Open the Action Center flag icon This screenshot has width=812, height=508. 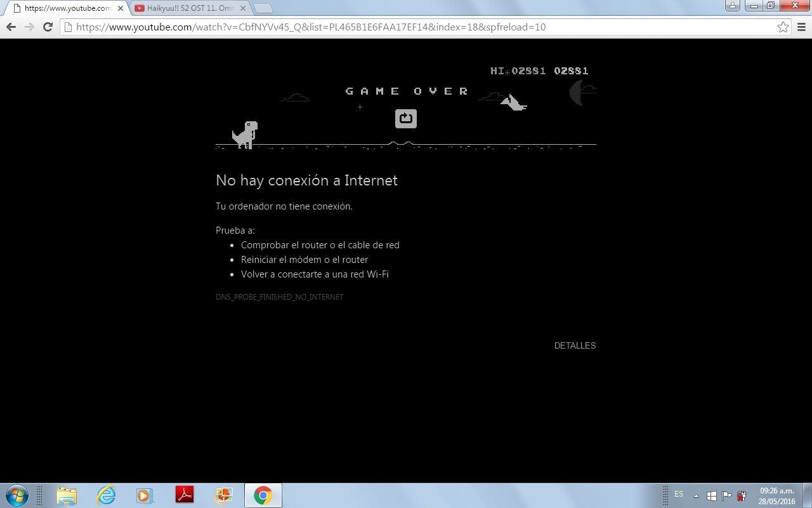click(x=727, y=496)
